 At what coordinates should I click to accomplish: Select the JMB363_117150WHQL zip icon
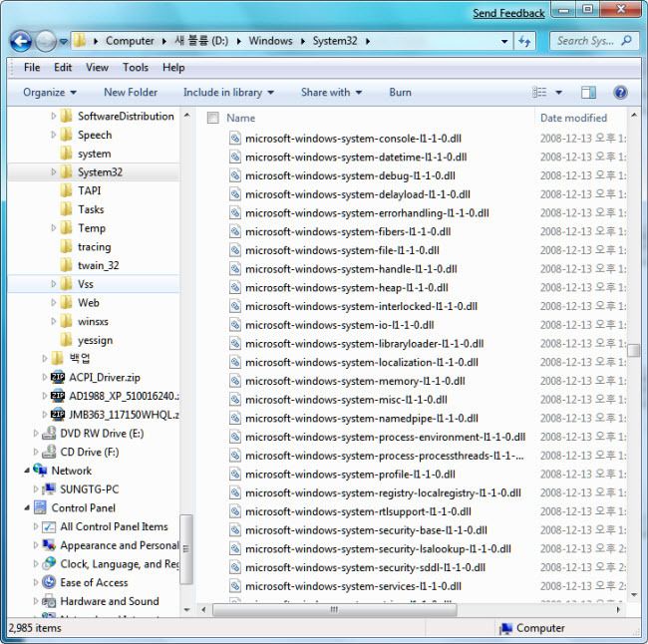58,415
